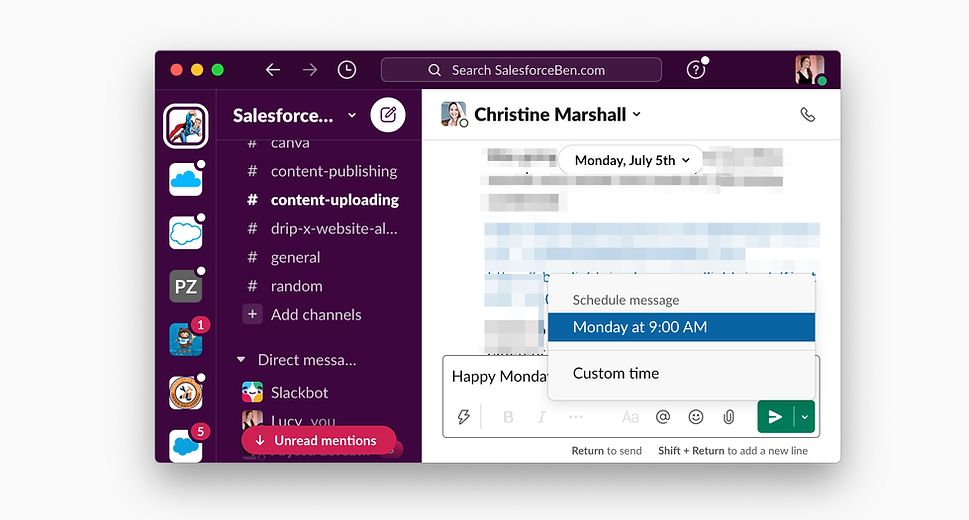Image resolution: width=969 pixels, height=520 pixels.
Task: Open the content-uploading channel
Action: [334, 200]
